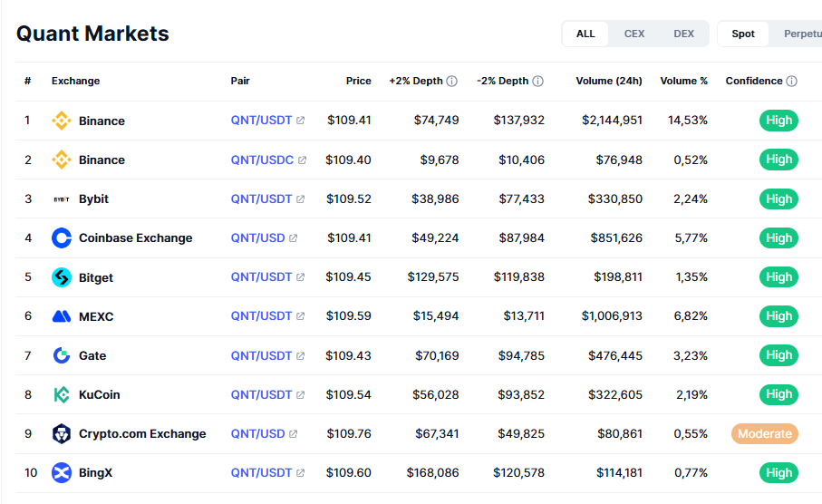The width and height of the screenshot is (822, 504).
Task: Open MEXC QNT/USDT pair link
Action: [261, 316]
